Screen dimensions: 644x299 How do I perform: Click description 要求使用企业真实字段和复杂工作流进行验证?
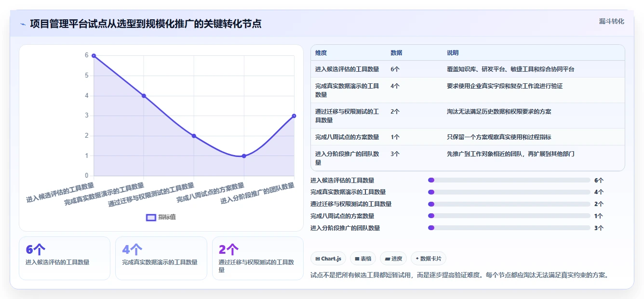[x=505, y=86]
